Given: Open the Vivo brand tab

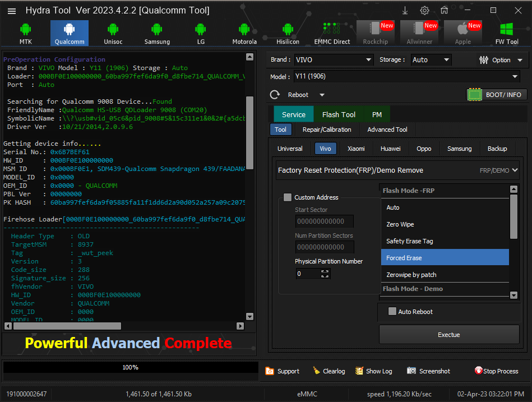Looking at the screenshot, I should pyautogui.click(x=325, y=149).
